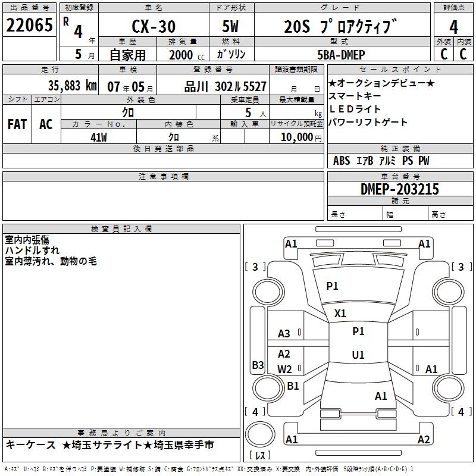
Task: Select ★オークションデビュー★ sales point
Action: tap(381, 83)
